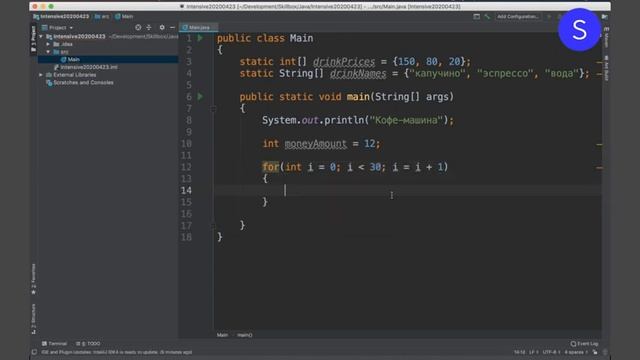Screen dimensions: 640x360
Task: Click tool windows toggle at bottom-left corner
Action: (x=34, y=352)
